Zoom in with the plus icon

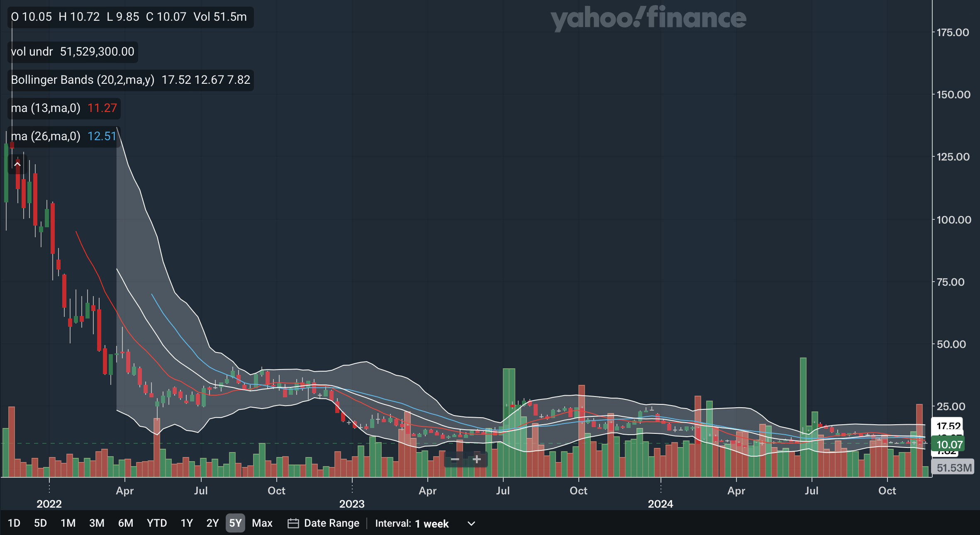[477, 460]
